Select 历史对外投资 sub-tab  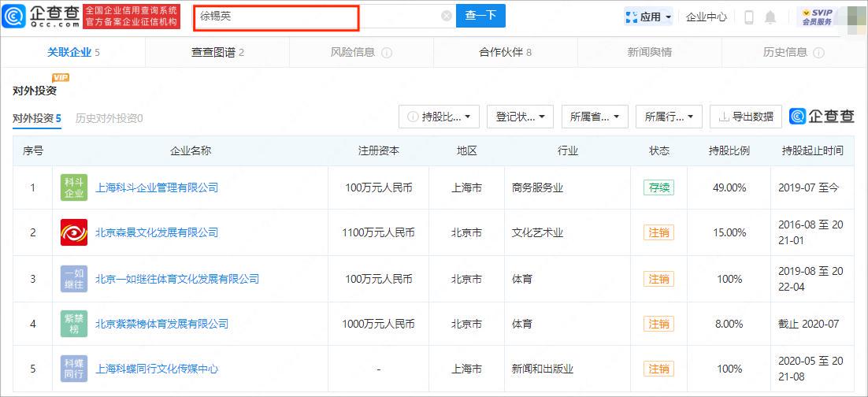[x=109, y=118]
